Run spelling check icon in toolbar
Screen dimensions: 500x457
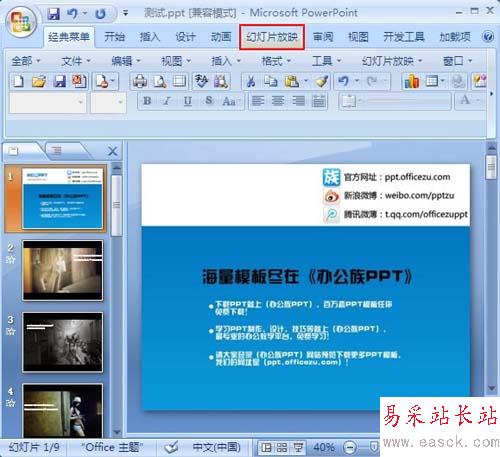[x=201, y=81]
